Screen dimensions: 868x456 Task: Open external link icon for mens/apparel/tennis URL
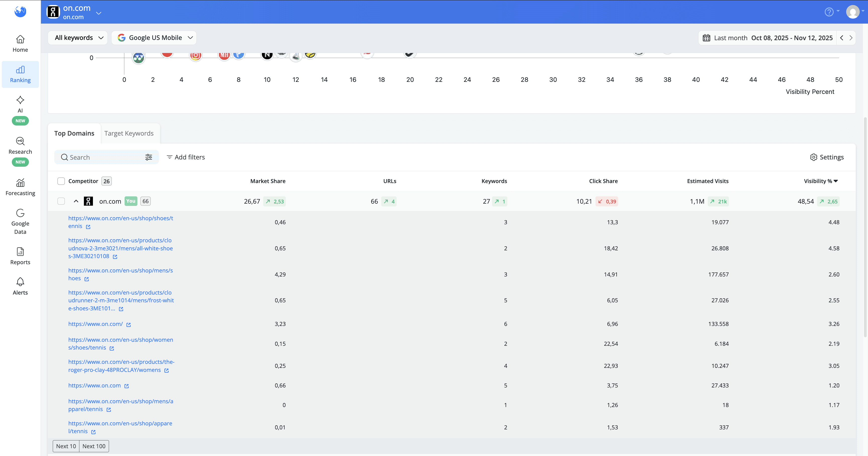click(108, 410)
